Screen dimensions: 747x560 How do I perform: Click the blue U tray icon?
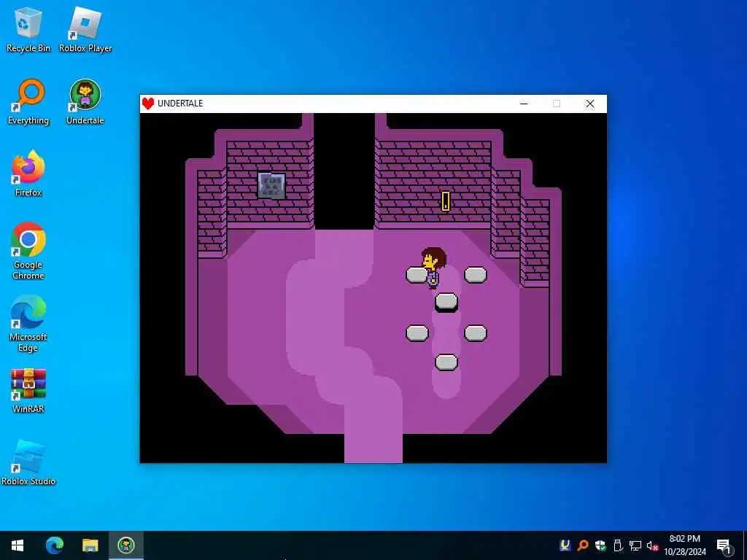[565, 545]
